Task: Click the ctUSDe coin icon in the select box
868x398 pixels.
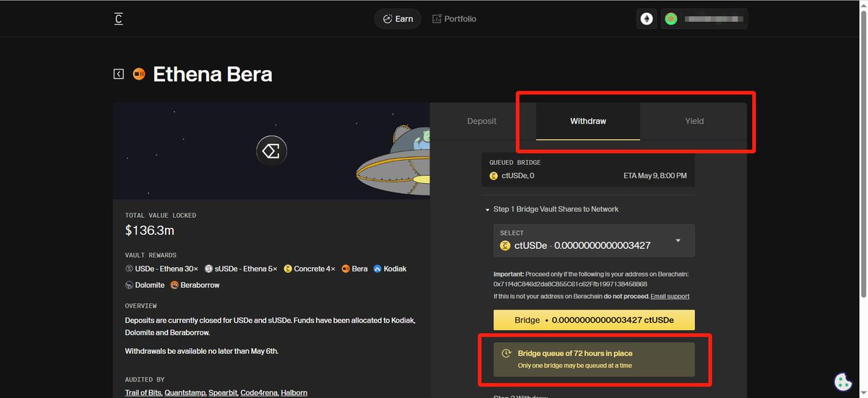Action: click(505, 245)
